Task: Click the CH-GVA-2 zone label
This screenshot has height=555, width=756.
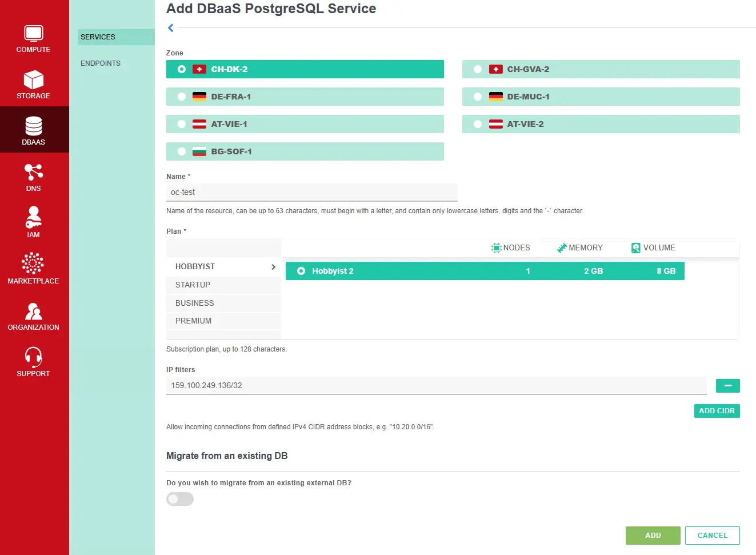Action: (528, 69)
